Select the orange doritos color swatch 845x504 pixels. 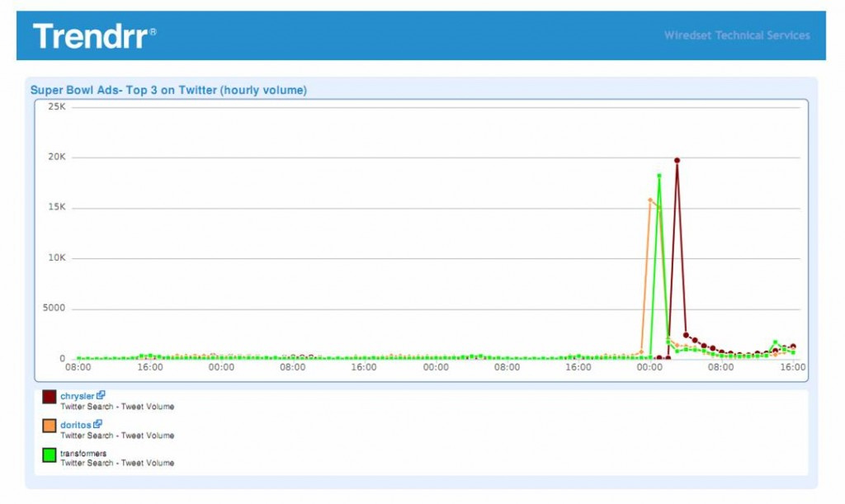coord(50,426)
